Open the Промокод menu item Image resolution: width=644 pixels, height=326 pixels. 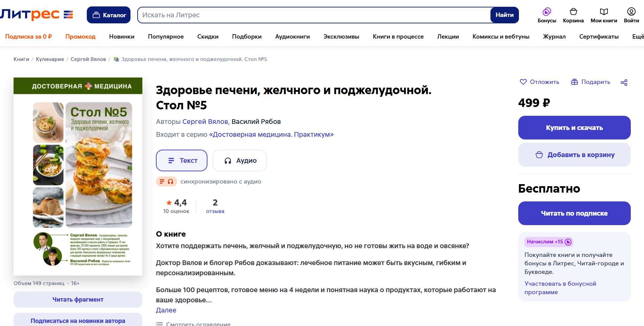80,37
